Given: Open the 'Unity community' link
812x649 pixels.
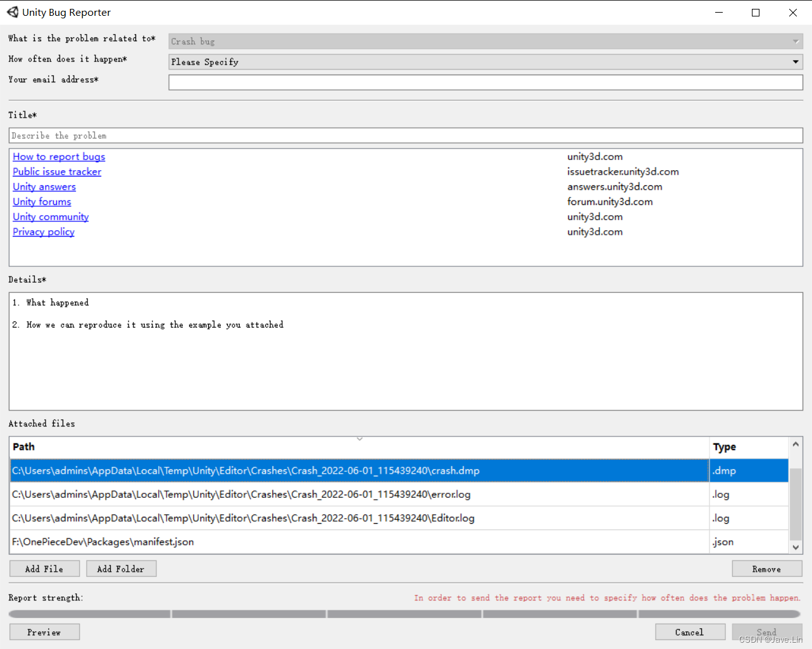Looking at the screenshot, I should [51, 217].
